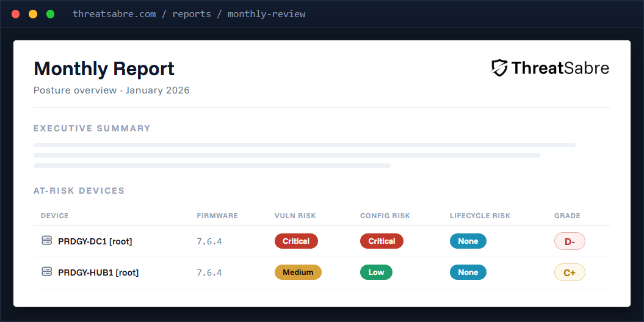This screenshot has width=644, height=322.
Task: Click the Monthly Report heading
Action: pyautogui.click(x=104, y=68)
